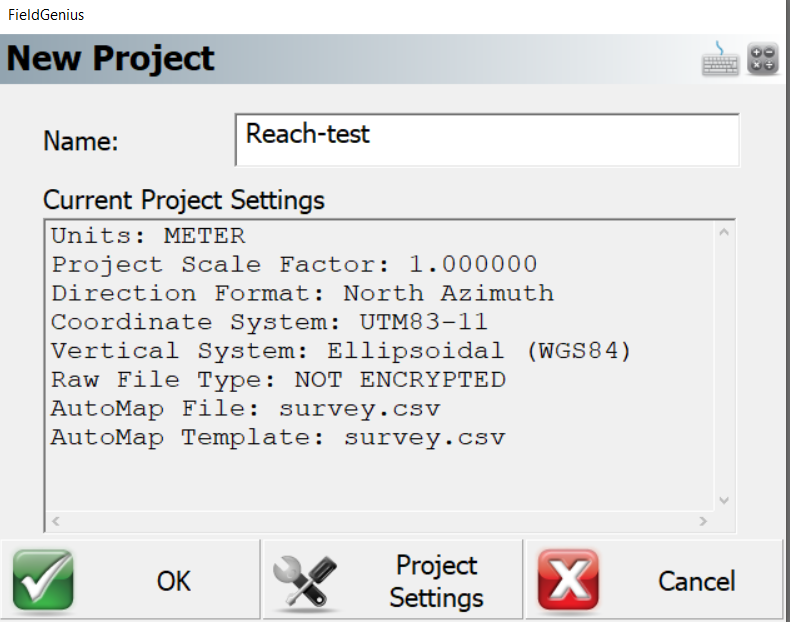Confirm the new project with OK
Image resolution: width=790 pixels, height=622 pixels.
pyautogui.click(x=130, y=580)
